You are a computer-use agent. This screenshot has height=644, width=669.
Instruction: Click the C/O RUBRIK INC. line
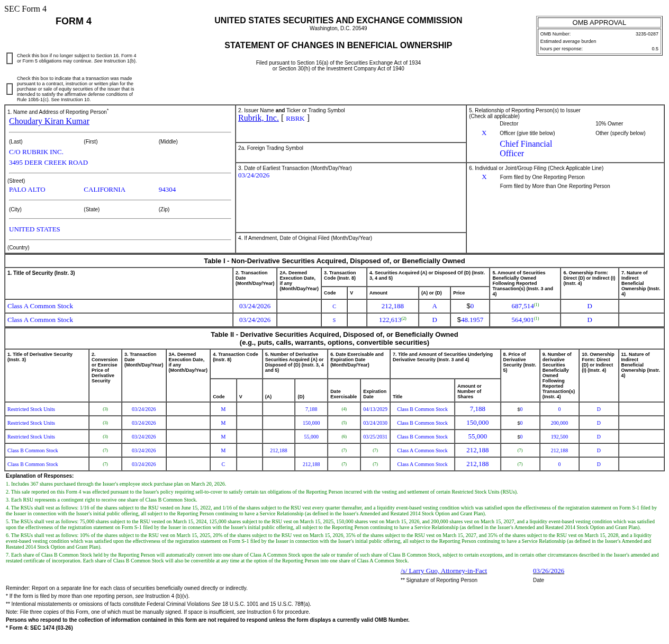click(36, 152)
